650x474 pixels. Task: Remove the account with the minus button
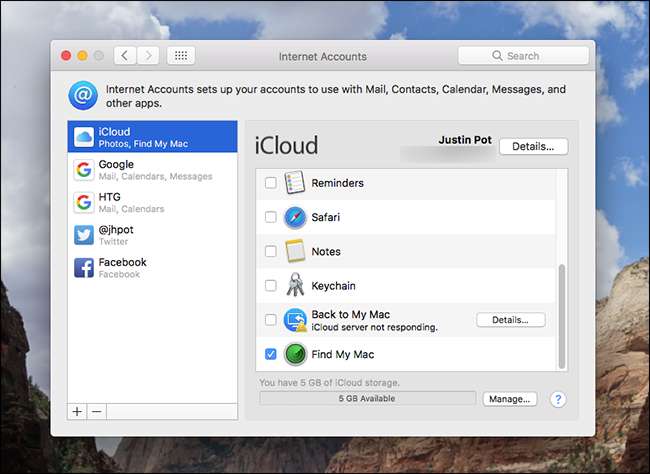point(97,411)
